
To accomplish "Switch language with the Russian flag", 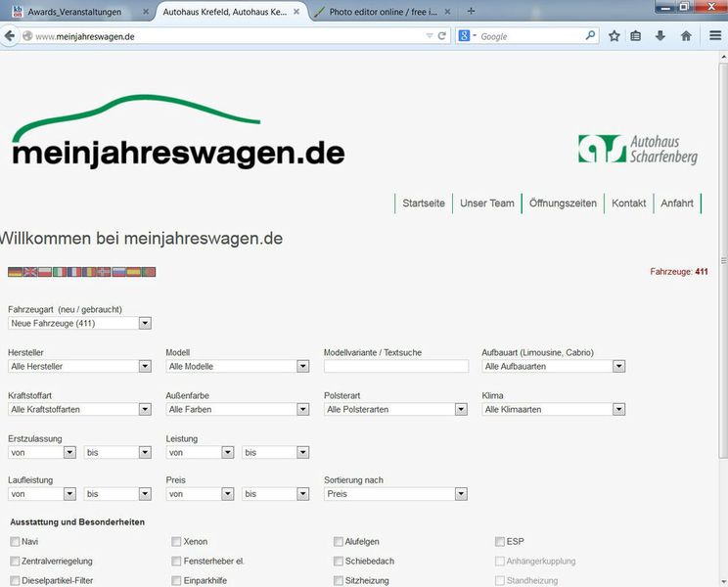I will coord(118,272).
